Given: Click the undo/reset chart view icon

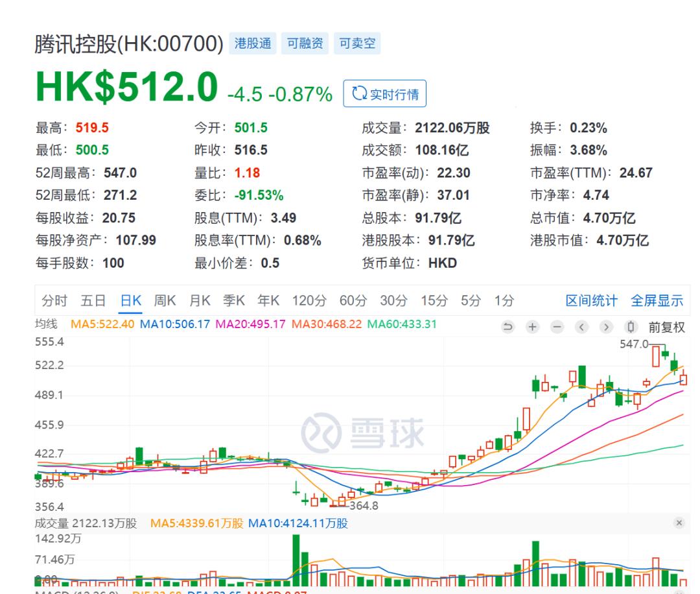Looking at the screenshot, I should pyautogui.click(x=509, y=327).
